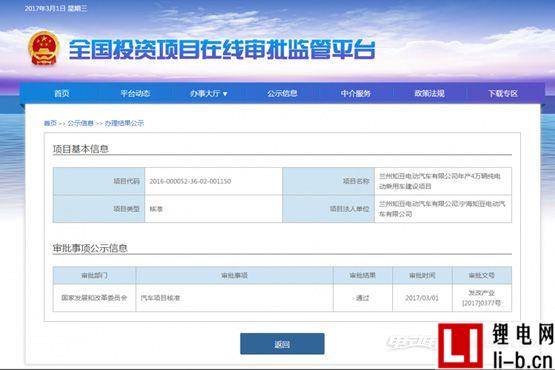Select the 项目代码 label cell
Screen dimensions: 555x370
coord(99,181)
